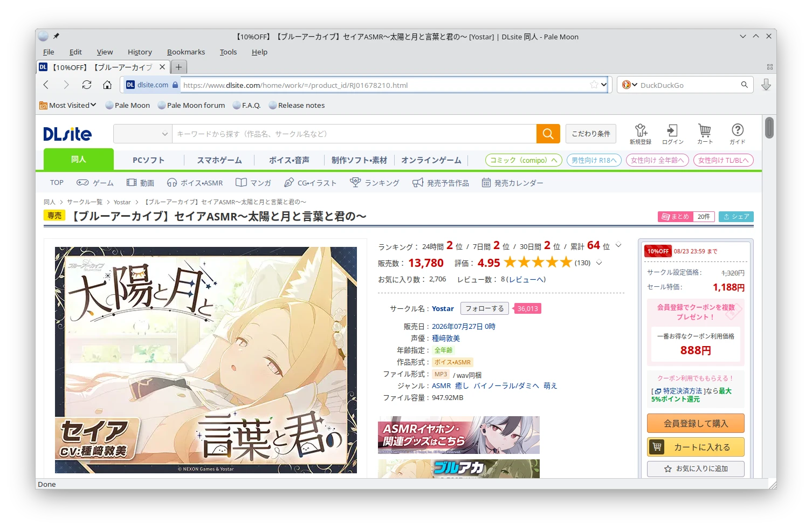Switch to the ボイス・音声 tab
The width and height of the screenshot is (812, 531).
tap(289, 160)
